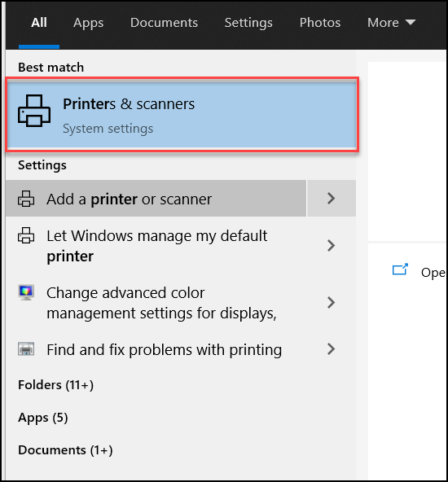This screenshot has height=482, width=448.
Task: Show Documents (1+) results
Action: [65, 450]
